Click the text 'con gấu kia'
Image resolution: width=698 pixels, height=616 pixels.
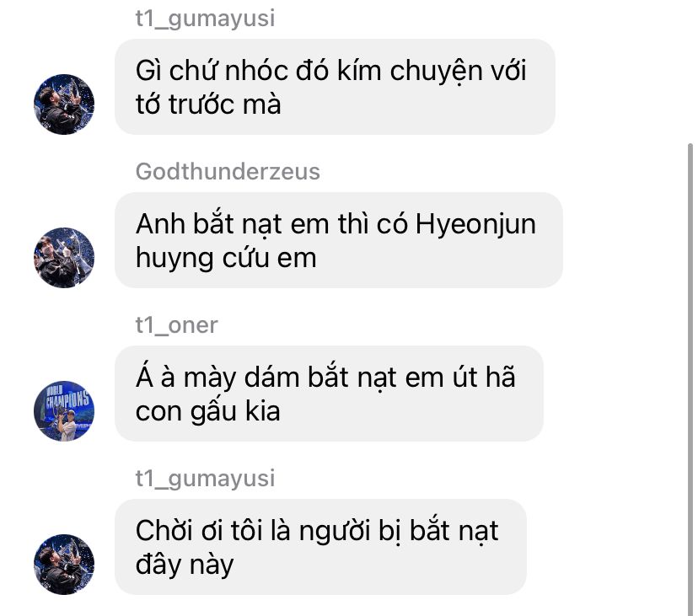(x=208, y=412)
